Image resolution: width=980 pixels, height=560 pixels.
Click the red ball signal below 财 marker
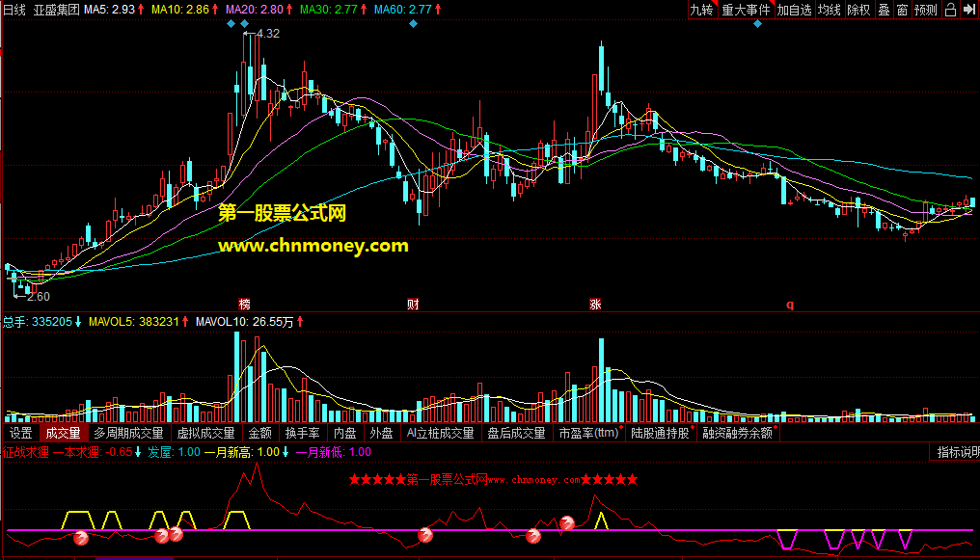point(425,535)
